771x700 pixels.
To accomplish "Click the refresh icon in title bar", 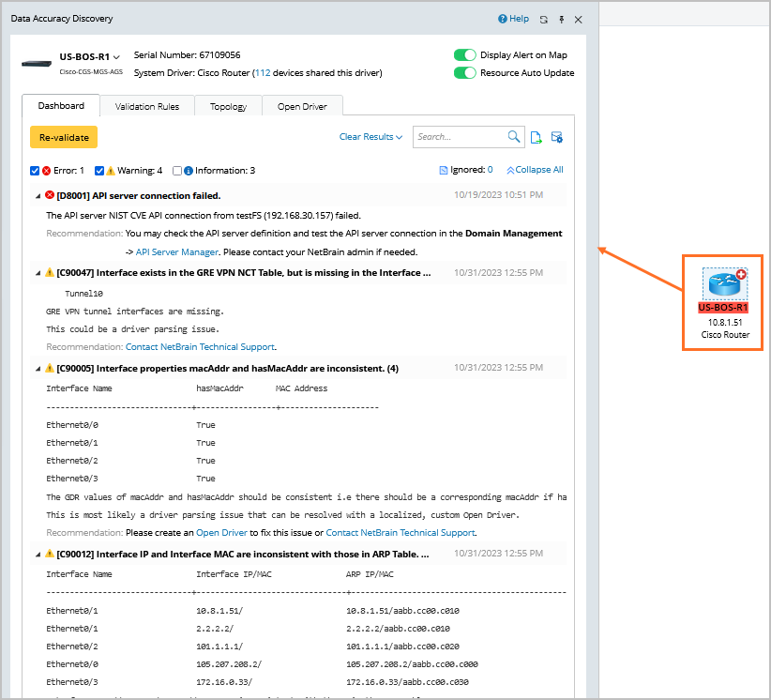I will (x=543, y=20).
